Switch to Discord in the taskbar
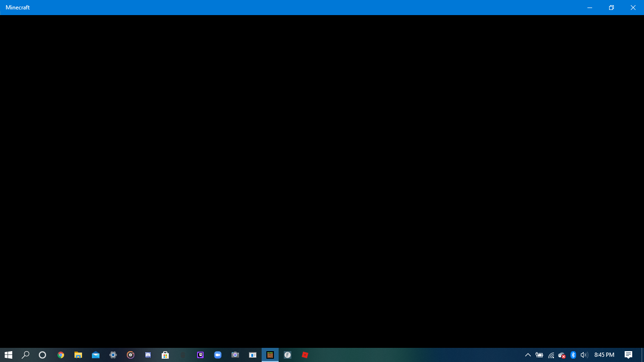Viewport: 644px width, 362px height. [148, 355]
